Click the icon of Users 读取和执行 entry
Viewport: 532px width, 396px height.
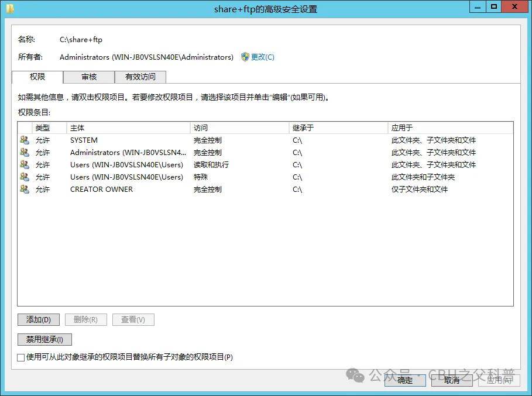24,164
